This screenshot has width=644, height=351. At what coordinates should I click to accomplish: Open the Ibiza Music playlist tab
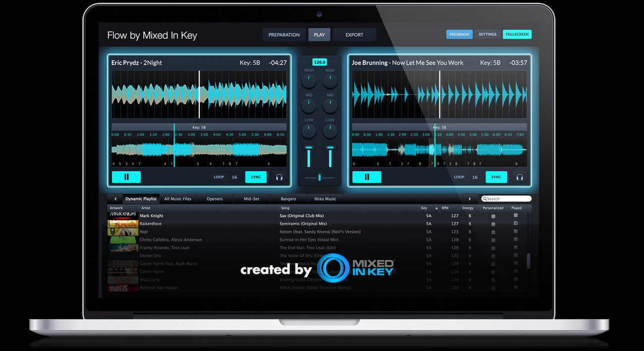coord(325,199)
